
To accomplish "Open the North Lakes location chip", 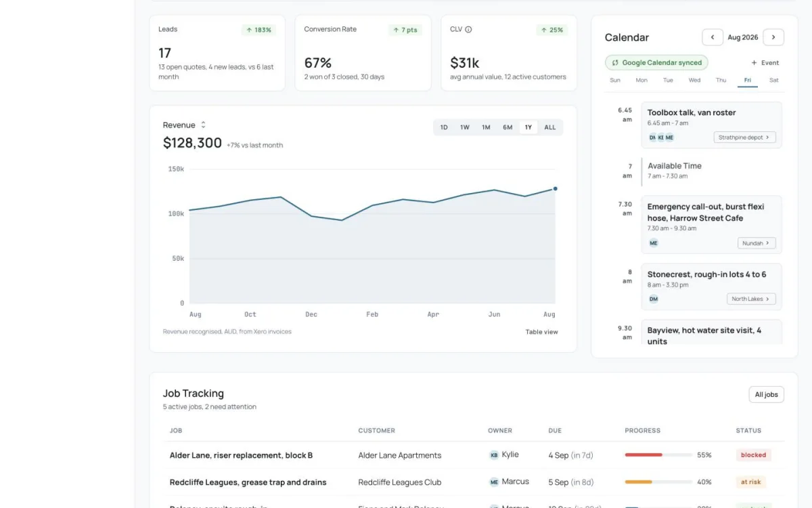I will [751, 299].
